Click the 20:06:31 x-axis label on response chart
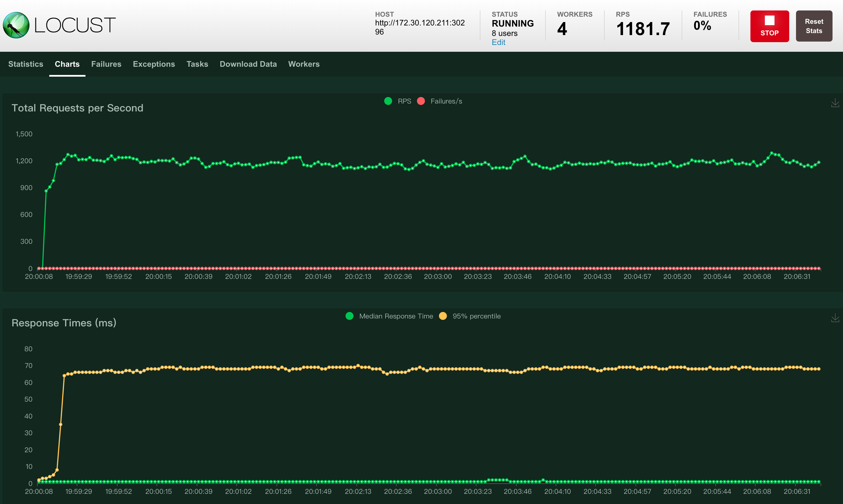Viewport: 843px width, 504px height. point(797,492)
